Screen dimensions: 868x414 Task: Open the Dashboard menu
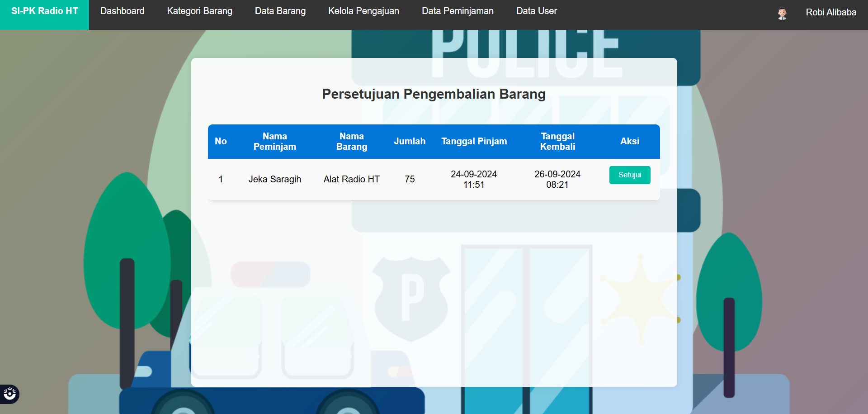coord(122,11)
